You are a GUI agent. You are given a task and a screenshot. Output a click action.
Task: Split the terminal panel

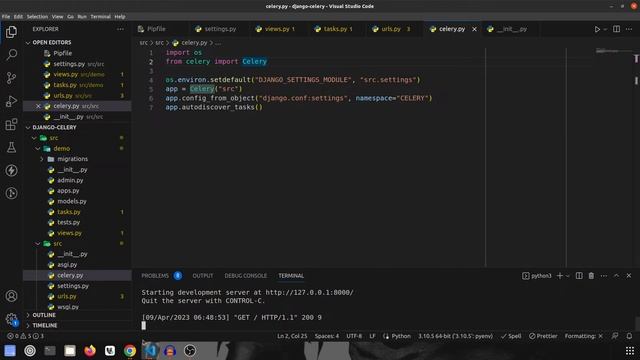[579, 276]
